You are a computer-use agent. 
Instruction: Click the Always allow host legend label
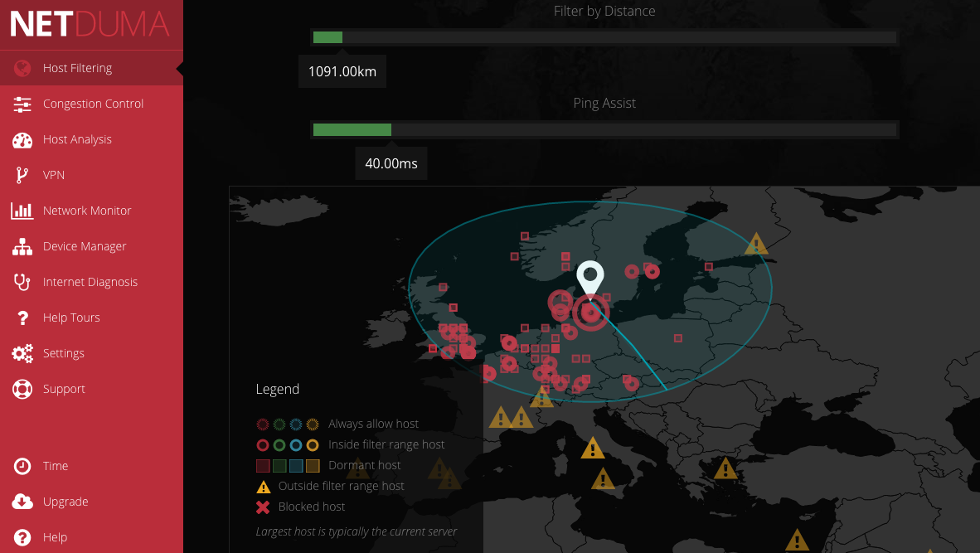click(x=374, y=424)
